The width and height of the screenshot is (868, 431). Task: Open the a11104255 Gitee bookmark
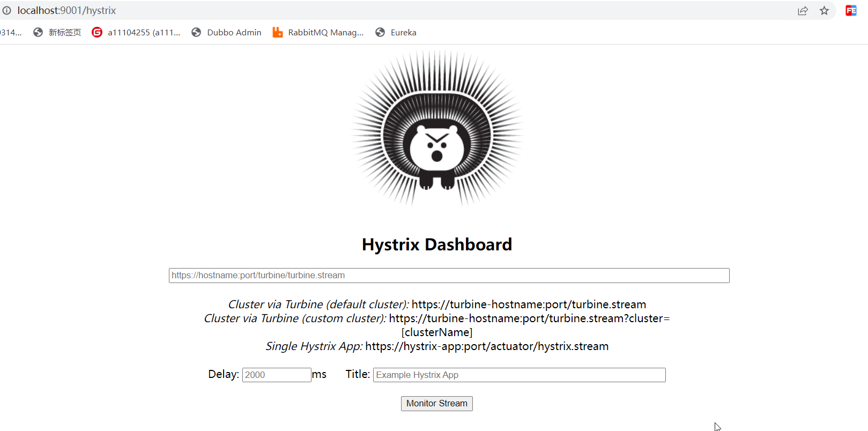click(136, 32)
